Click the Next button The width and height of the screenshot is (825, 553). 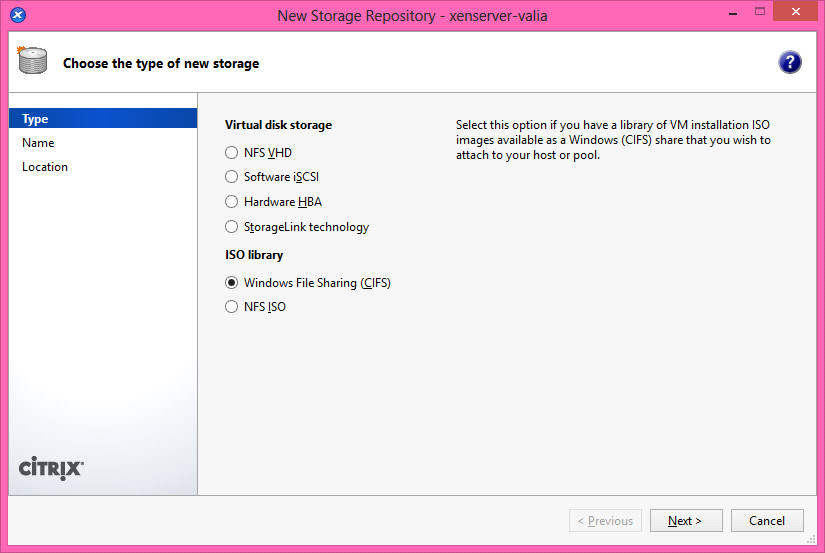[x=686, y=520]
